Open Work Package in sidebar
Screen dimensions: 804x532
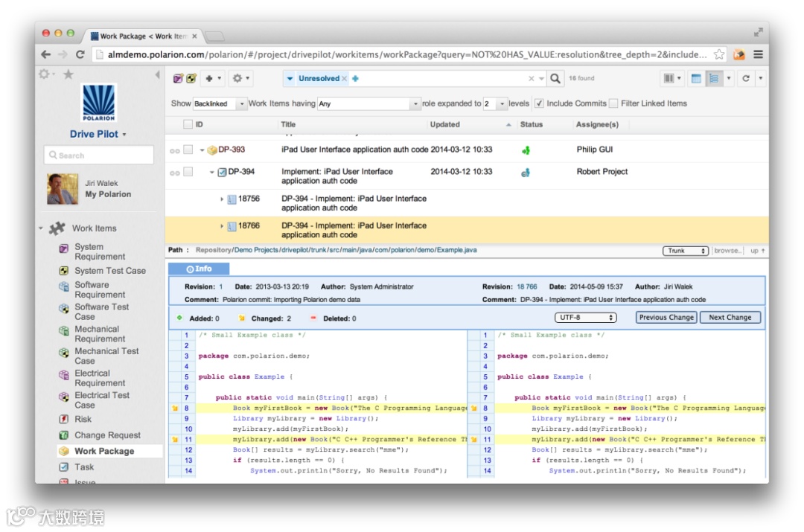pos(104,451)
